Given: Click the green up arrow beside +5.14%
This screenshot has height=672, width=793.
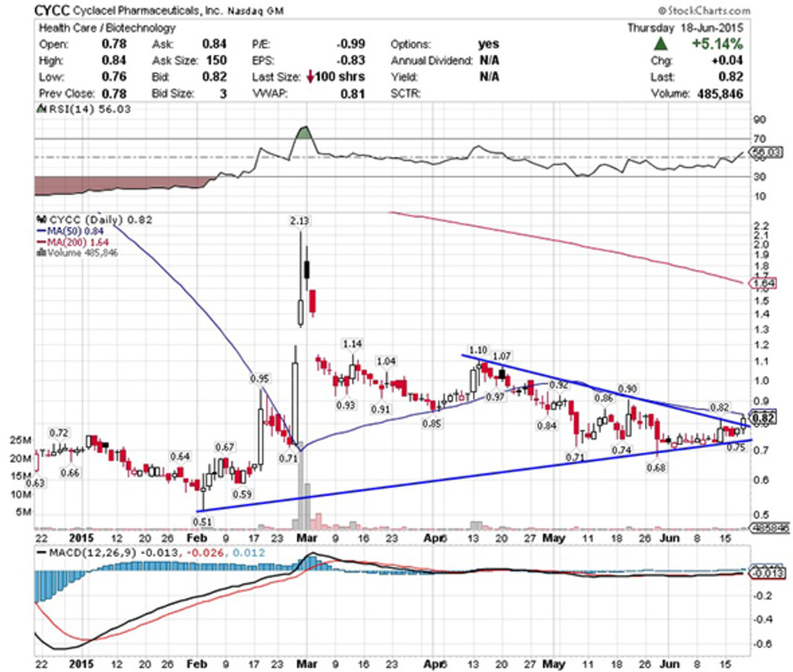Looking at the screenshot, I should click(660, 44).
